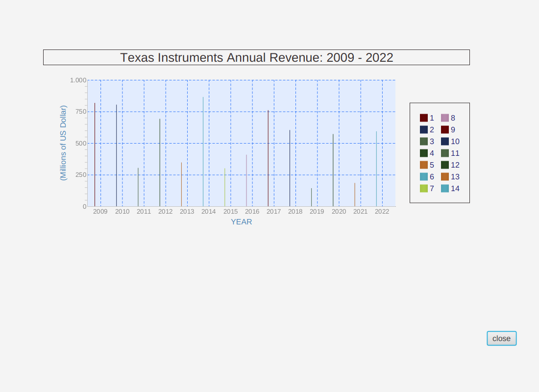
Task: Select legend color swatch for series 11
Action: [x=445, y=153]
